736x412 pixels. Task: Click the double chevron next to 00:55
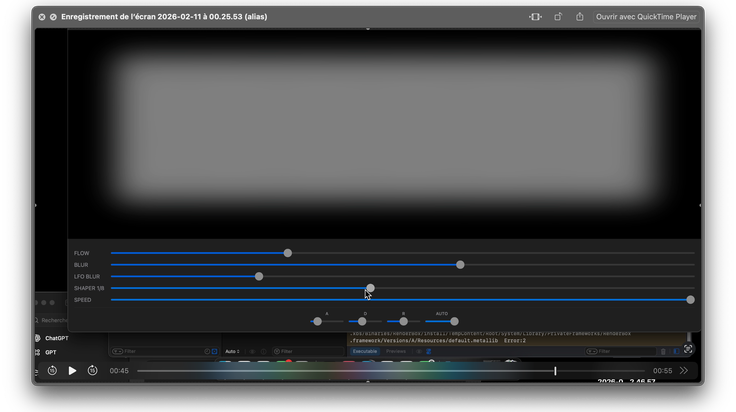tap(684, 371)
